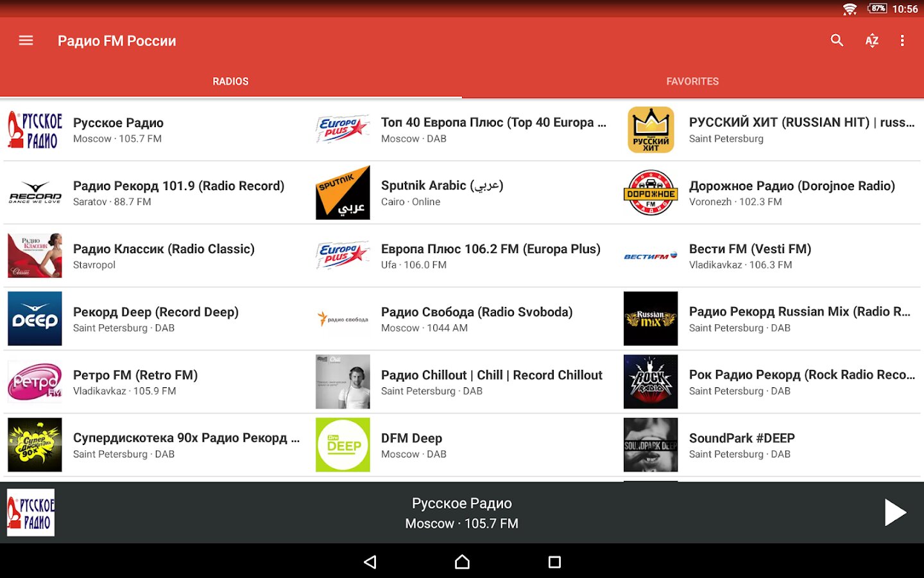Tap the Android home button
This screenshot has width=924, height=578.
coord(462,562)
